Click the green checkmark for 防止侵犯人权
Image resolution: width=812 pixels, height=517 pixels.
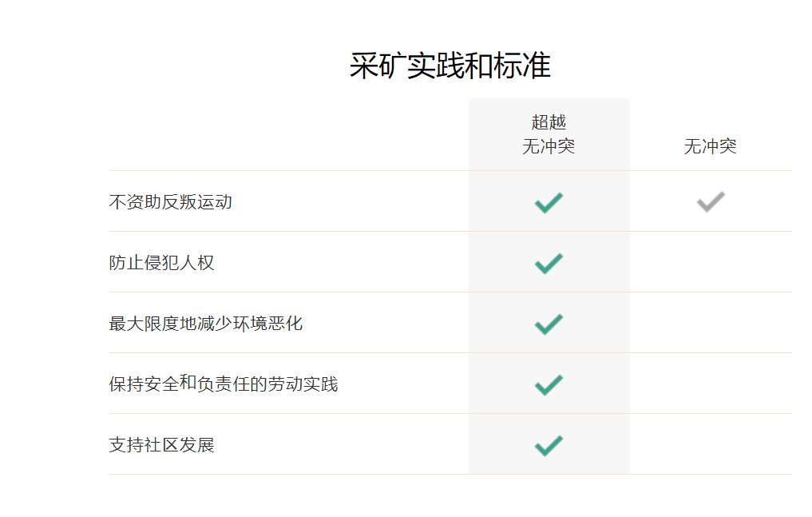click(549, 263)
